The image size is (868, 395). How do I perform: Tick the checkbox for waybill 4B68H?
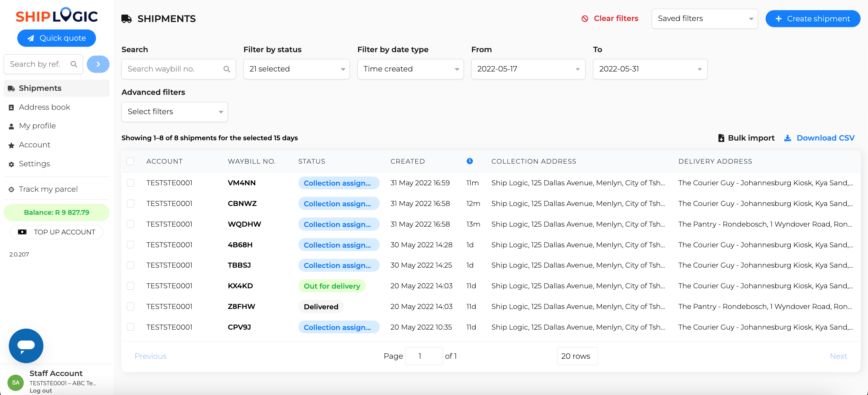130,245
